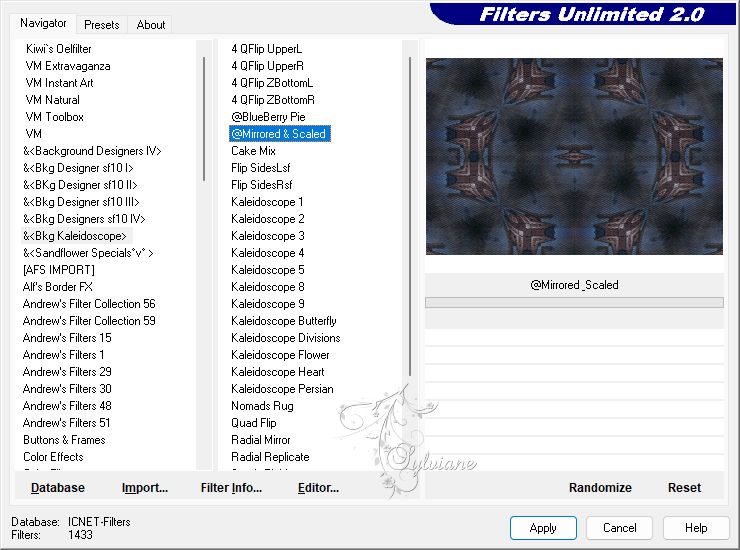Select the &<Bkg Kaleidoscope> category
Viewport: 740px width, 550px height.
(x=75, y=236)
